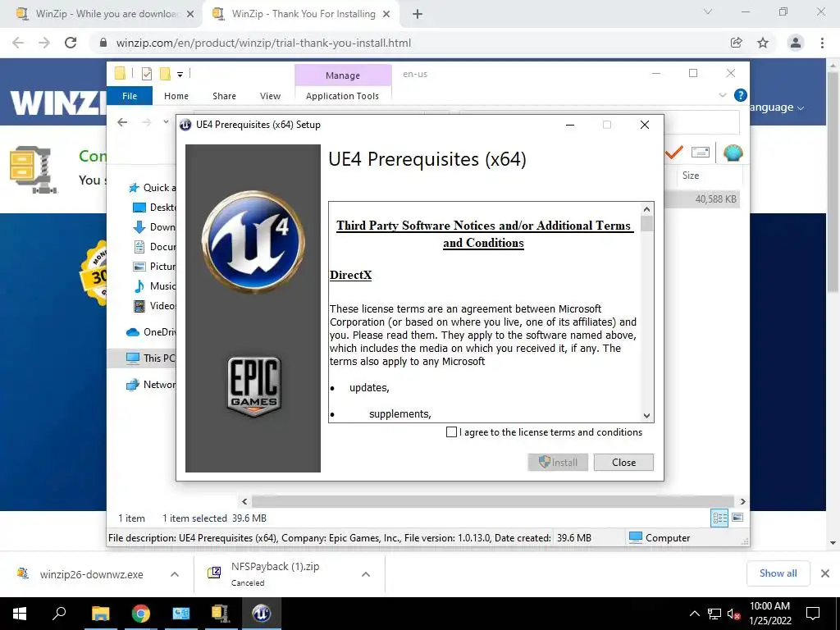This screenshot has height=630, width=840.
Task: Show hidden system tray icons
Action: pos(694,614)
